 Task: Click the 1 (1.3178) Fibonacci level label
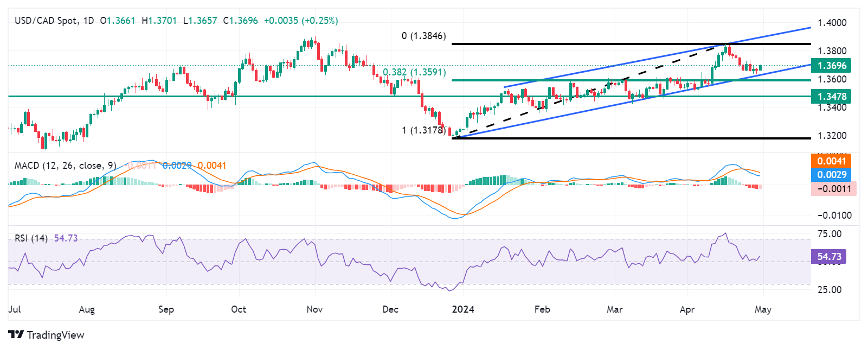423,130
